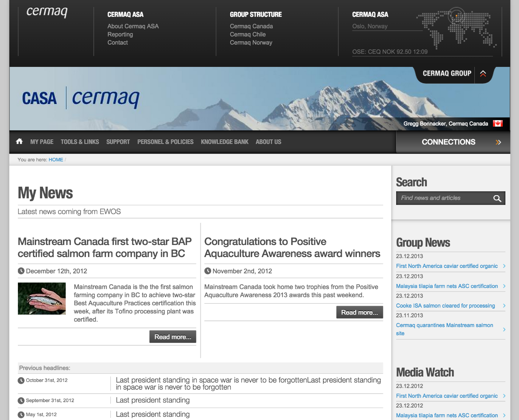The image size is (519, 420).
Task: Expand Connections with double arrow icon
Action: [498, 142]
